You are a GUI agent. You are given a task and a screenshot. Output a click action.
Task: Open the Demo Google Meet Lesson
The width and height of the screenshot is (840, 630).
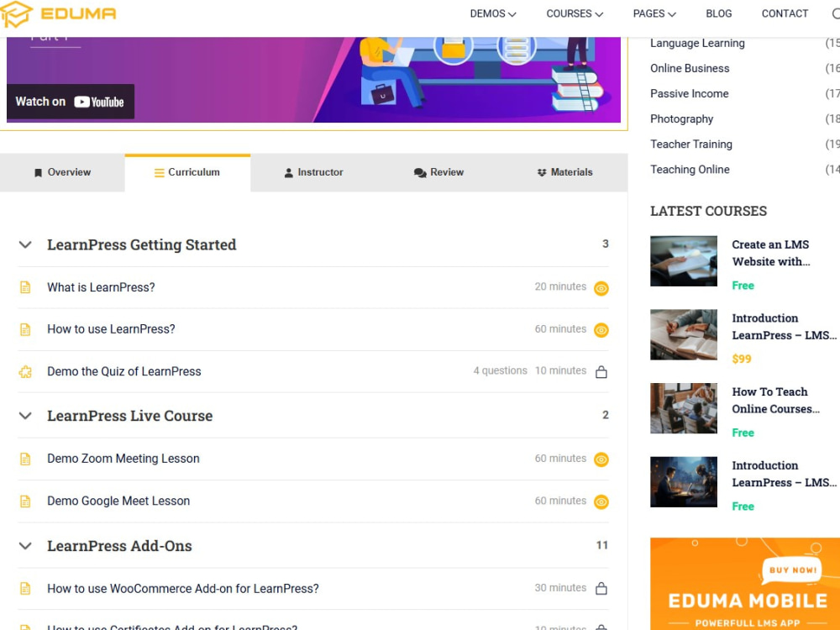coord(118,501)
